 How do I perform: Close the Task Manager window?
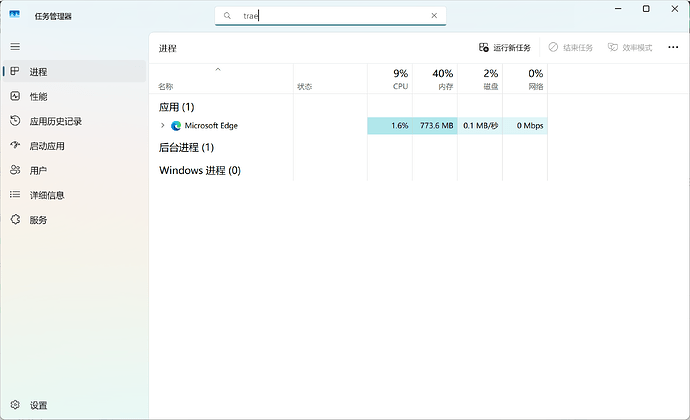pos(675,9)
